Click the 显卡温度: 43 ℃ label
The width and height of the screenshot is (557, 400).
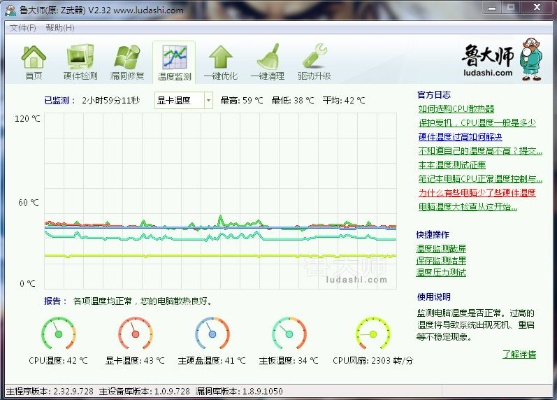coord(135,361)
